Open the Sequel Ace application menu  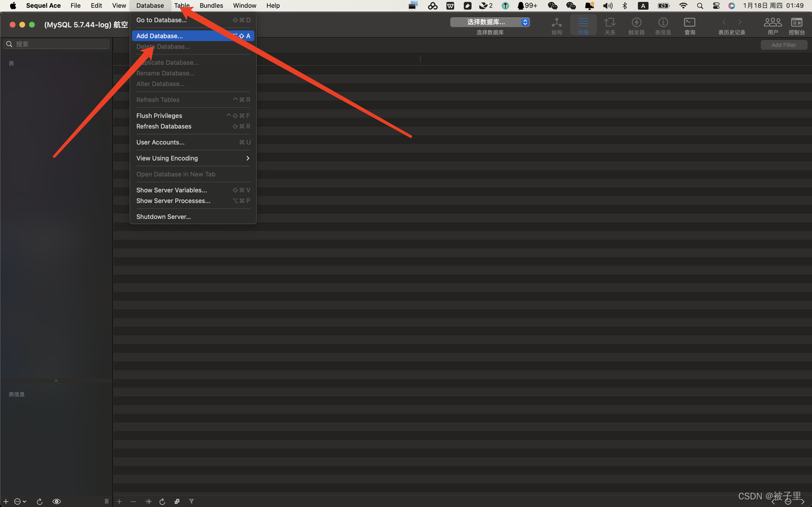44,6
